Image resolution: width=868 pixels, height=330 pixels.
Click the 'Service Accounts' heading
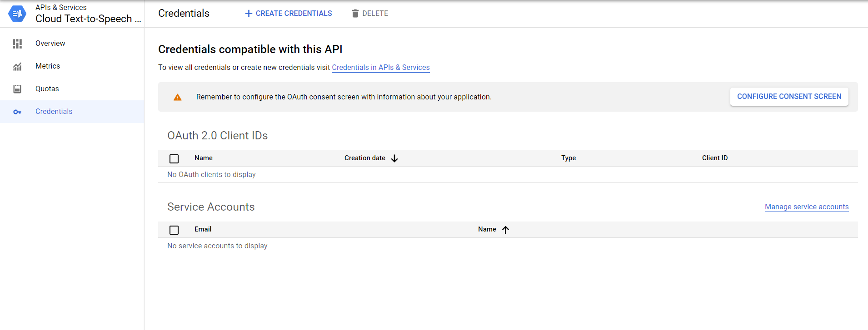(x=211, y=207)
